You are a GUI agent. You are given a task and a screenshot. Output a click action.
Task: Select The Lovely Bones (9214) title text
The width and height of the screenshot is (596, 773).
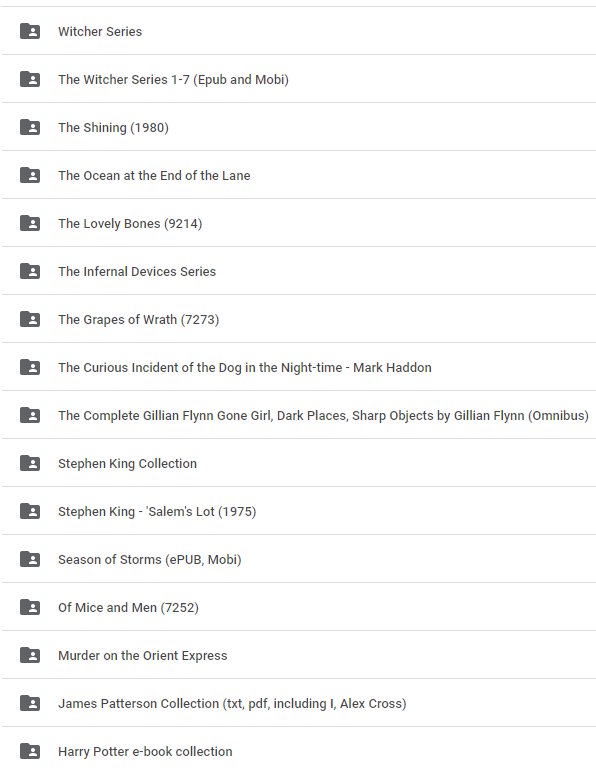coord(130,224)
